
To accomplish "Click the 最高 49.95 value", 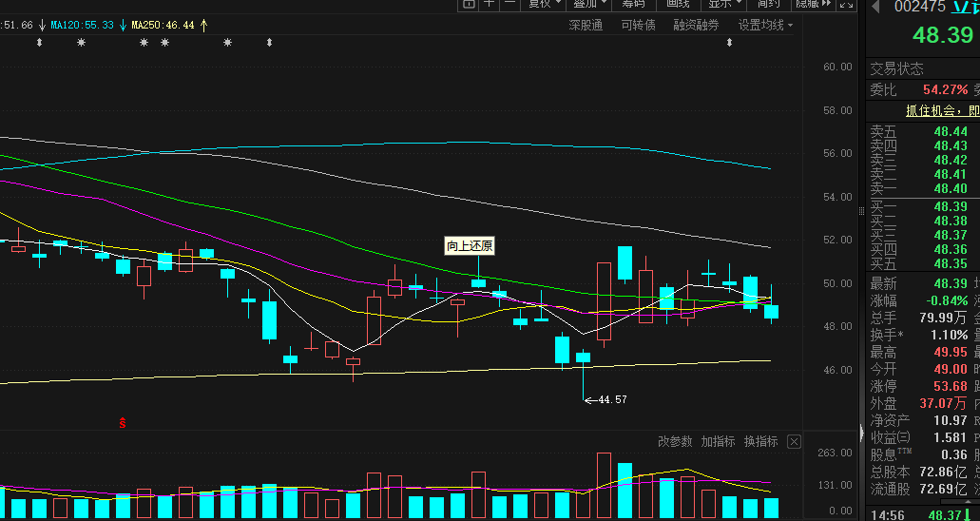I will click(951, 352).
